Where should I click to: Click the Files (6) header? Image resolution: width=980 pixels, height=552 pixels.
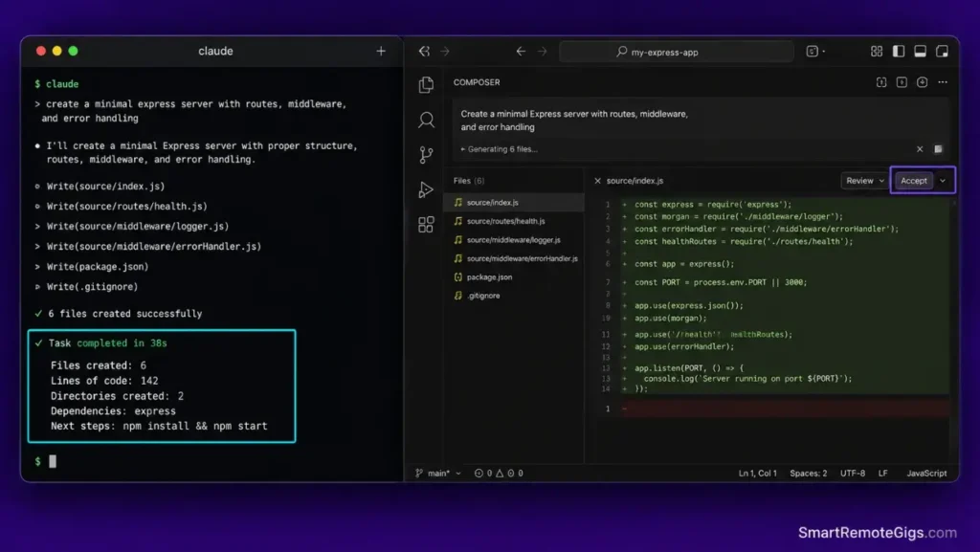pos(469,181)
